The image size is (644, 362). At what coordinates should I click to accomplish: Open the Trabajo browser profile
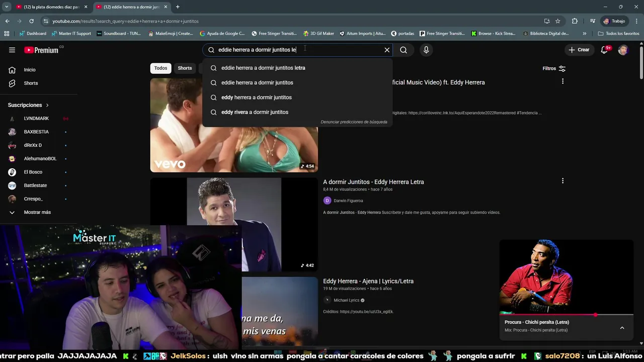coord(614,21)
